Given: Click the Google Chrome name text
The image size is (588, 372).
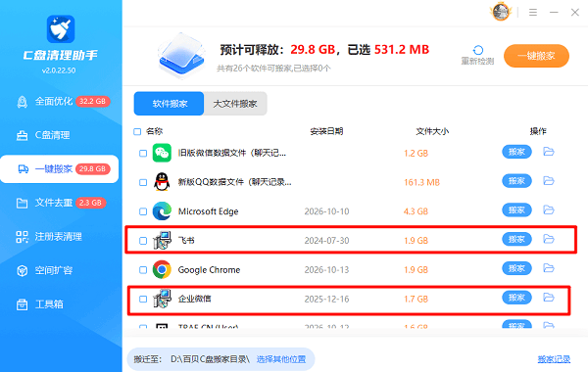Looking at the screenshot, I should (209, 270).
